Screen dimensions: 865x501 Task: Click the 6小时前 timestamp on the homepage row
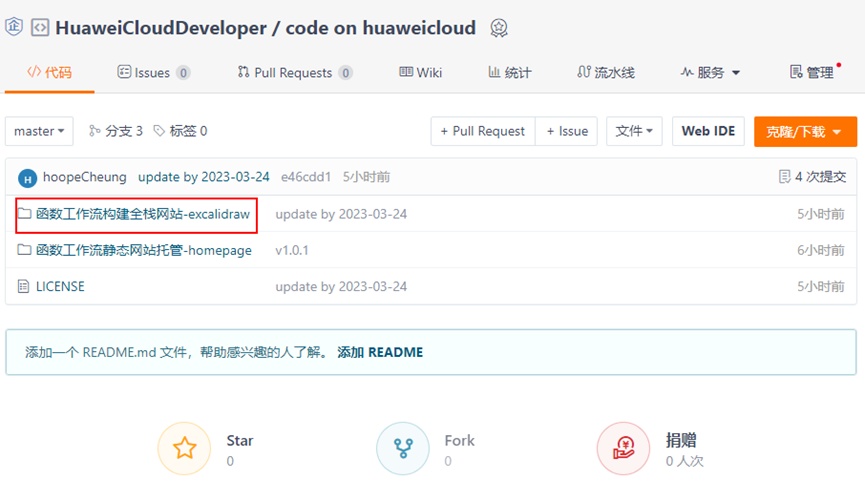coord(820,250)
